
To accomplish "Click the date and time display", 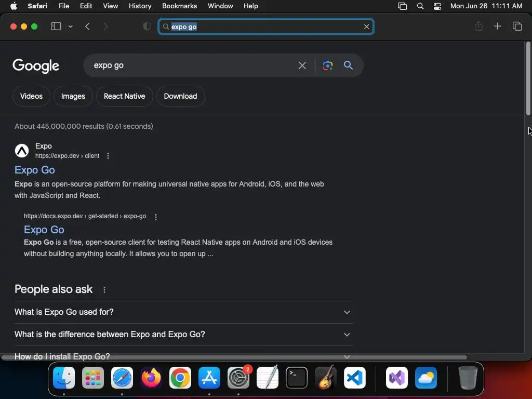I will (x=486, y=6).
